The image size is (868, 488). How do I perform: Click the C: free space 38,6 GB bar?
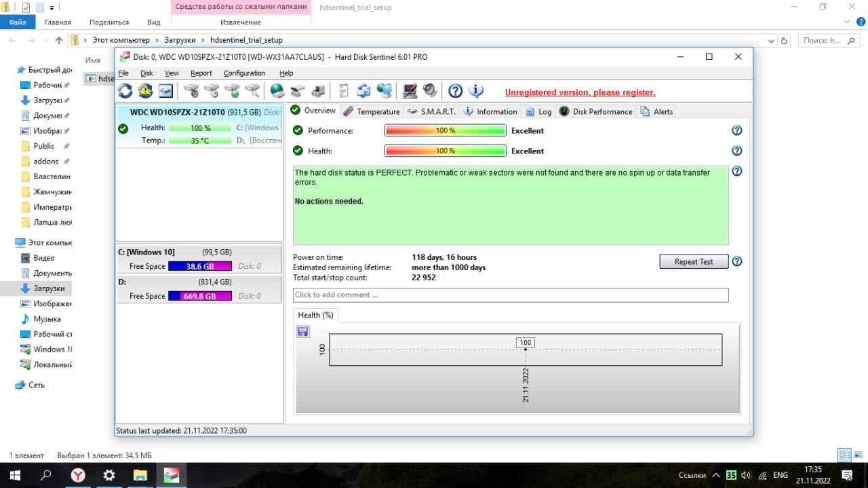tap(200, 266)
